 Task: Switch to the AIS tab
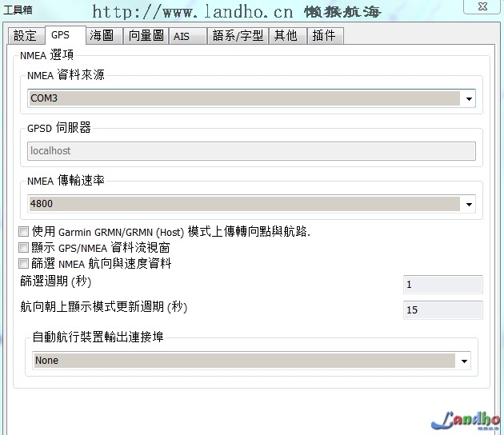(x=188, y=36)
